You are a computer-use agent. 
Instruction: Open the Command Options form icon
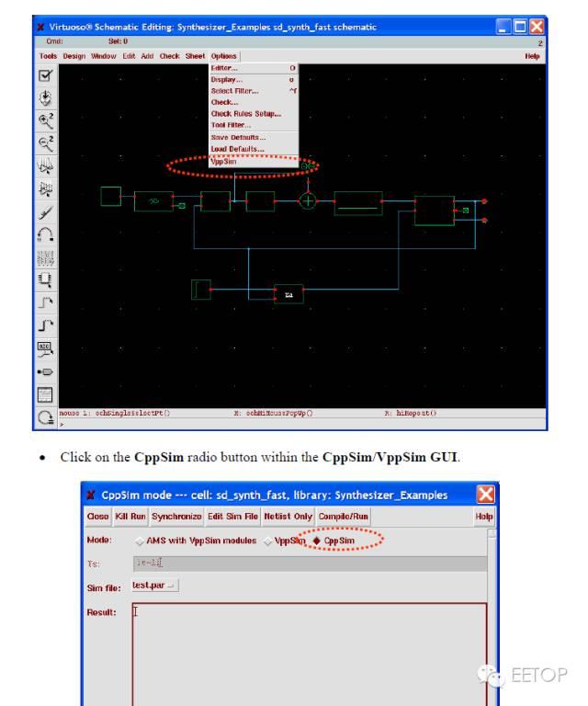click(x=45, y=395)
